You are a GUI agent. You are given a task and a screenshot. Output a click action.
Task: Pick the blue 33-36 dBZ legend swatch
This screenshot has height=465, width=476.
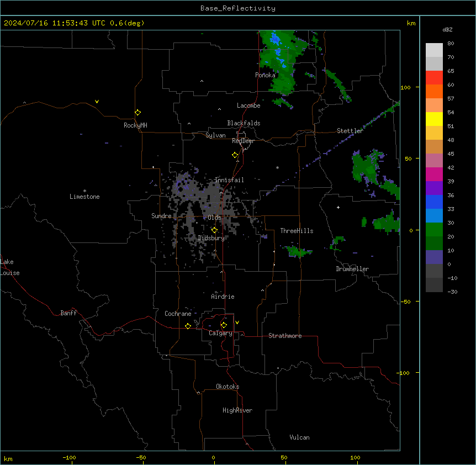(434, 202)
